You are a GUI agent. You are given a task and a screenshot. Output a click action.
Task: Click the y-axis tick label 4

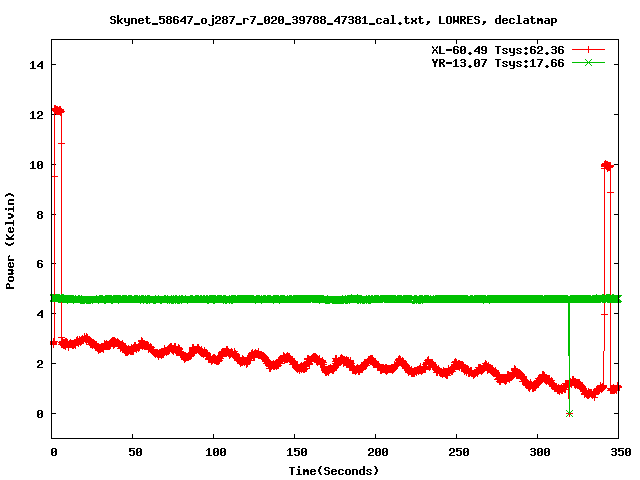click(40, 314)
